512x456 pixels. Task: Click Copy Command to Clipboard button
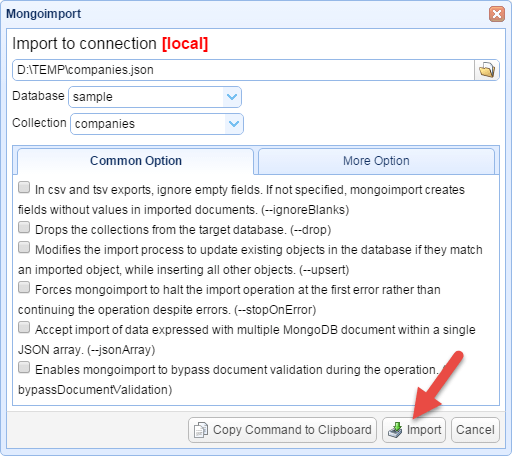(282, 430)
